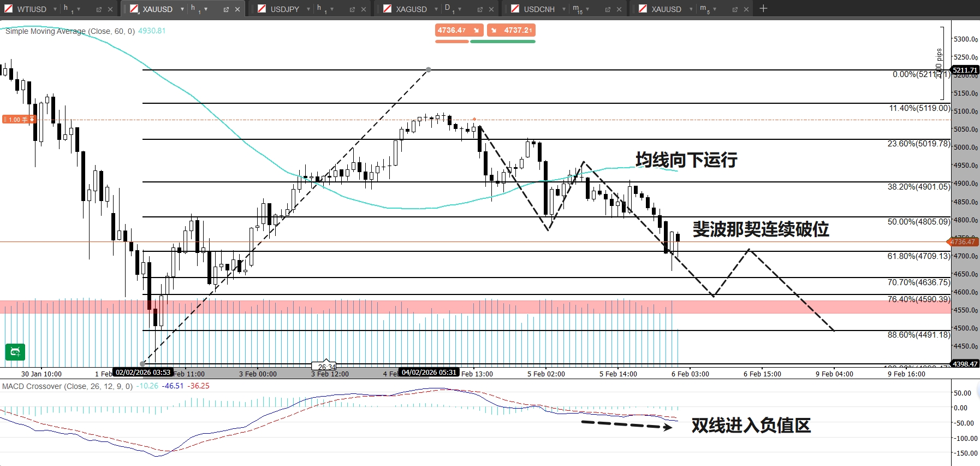Screen dimensions: 980x466
Task: Click the red sell sentiment bar
Action: point(452,42)
